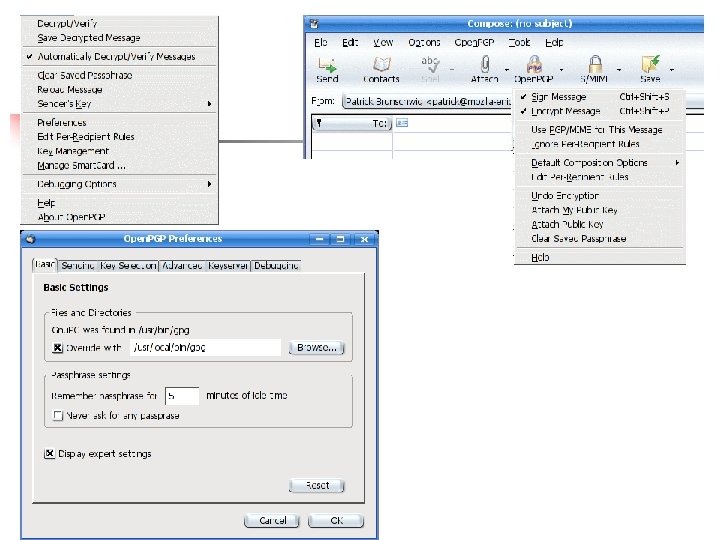The height and width of the screenshot is (540, 720).
Task: Switch to the Advanced tab
Action: coord(182,265)
